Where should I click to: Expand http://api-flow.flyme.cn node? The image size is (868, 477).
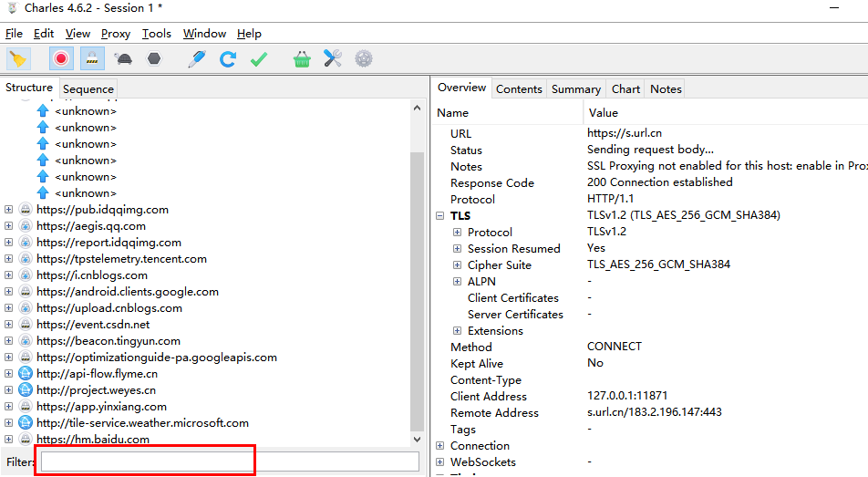(8, 373)
